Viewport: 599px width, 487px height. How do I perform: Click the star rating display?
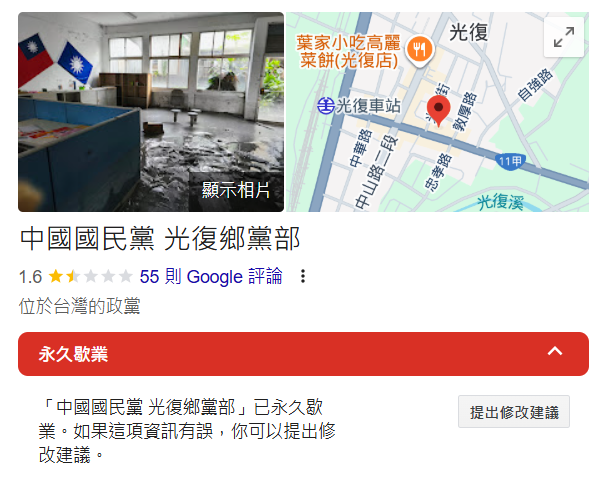point(90,276)
